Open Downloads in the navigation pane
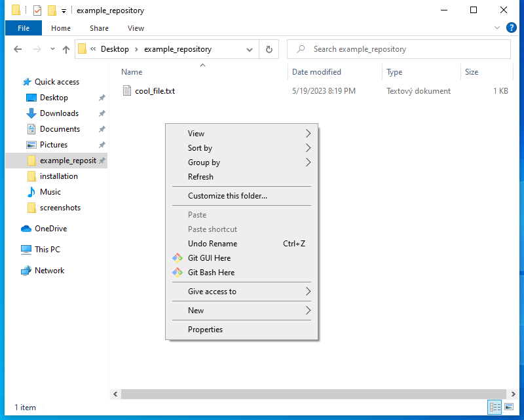The image size is (524, 420). [59, 113]
